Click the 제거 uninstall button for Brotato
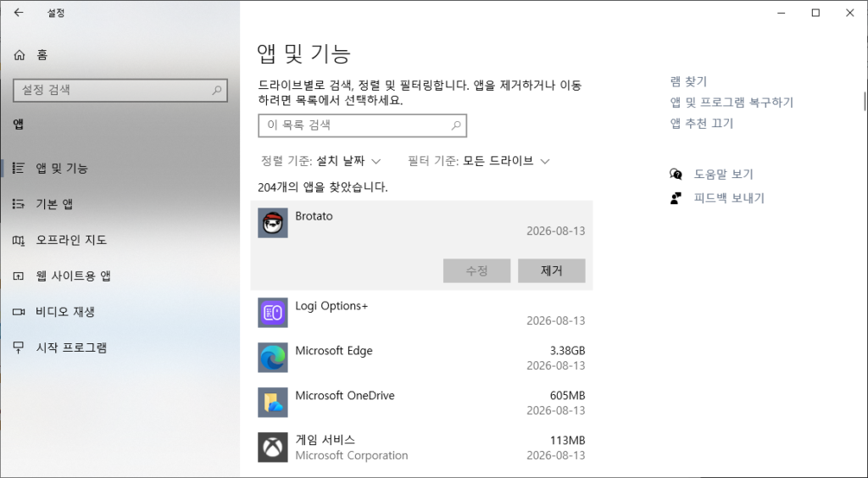 [551, 270]
